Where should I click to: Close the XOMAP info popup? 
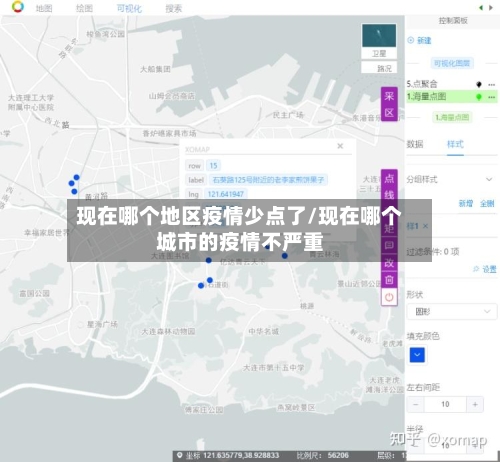(340, 146)
